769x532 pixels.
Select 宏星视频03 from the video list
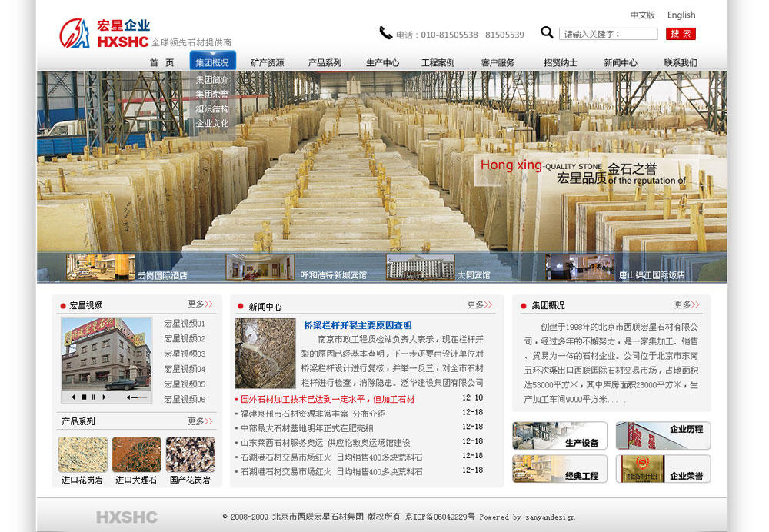point(185,354)
